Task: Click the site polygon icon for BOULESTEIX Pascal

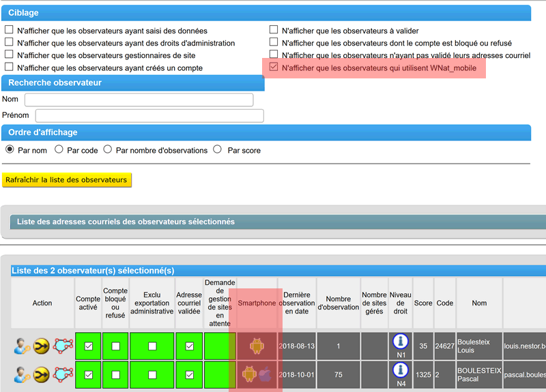Action: point(63,374)
